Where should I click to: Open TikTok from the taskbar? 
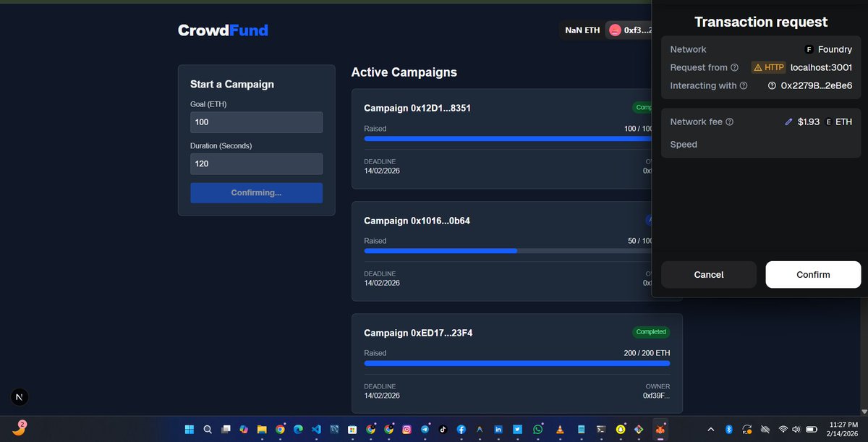point(443,429)
